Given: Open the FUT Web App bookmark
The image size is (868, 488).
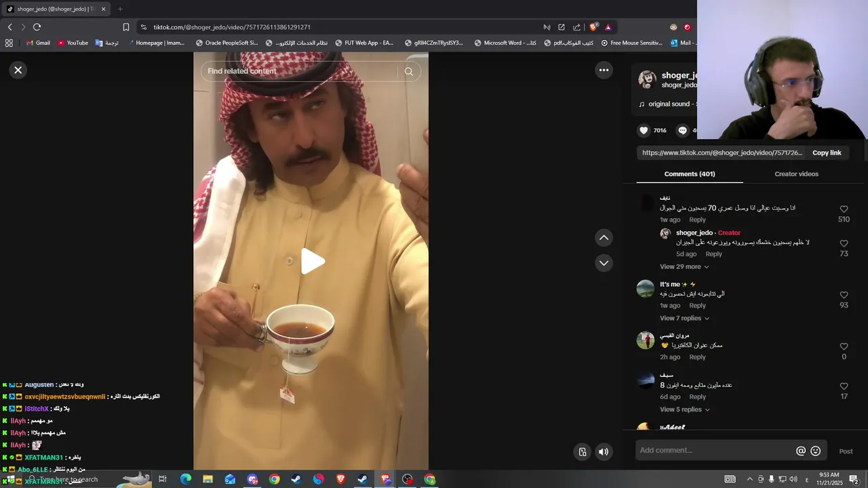Looking at the screenshot, I should 363,43.
